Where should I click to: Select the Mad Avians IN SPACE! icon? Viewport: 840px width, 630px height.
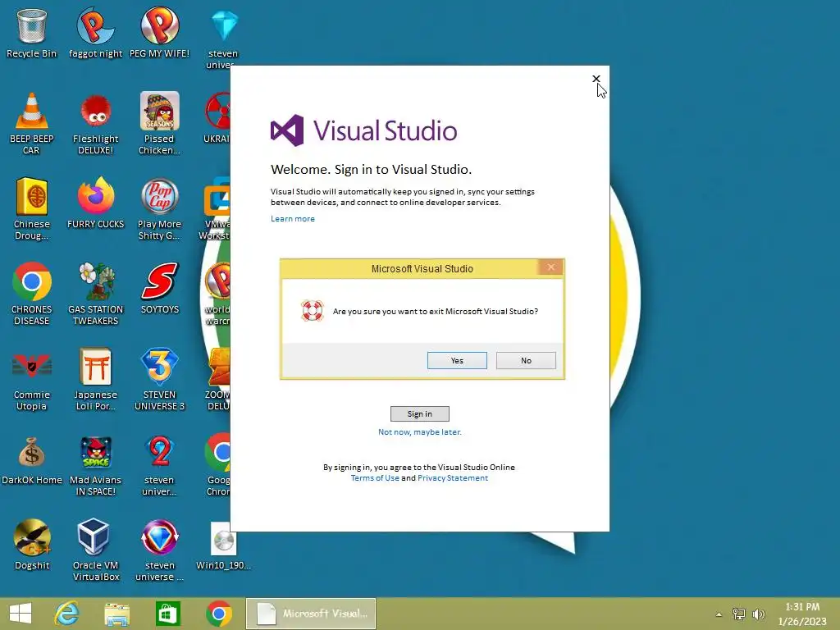pos(95,465)
